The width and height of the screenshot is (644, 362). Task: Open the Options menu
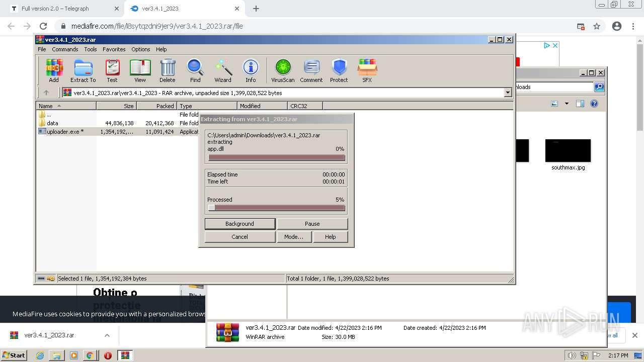point(141,49)
